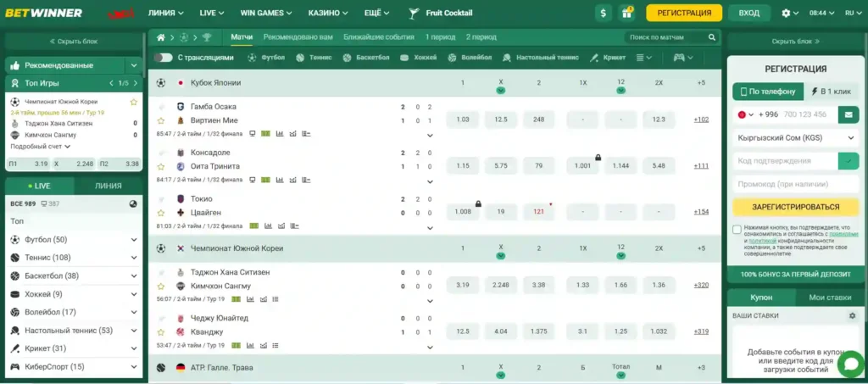Open the gamepad esports filter icon
868x384 pixels.
tap(679, 58)
